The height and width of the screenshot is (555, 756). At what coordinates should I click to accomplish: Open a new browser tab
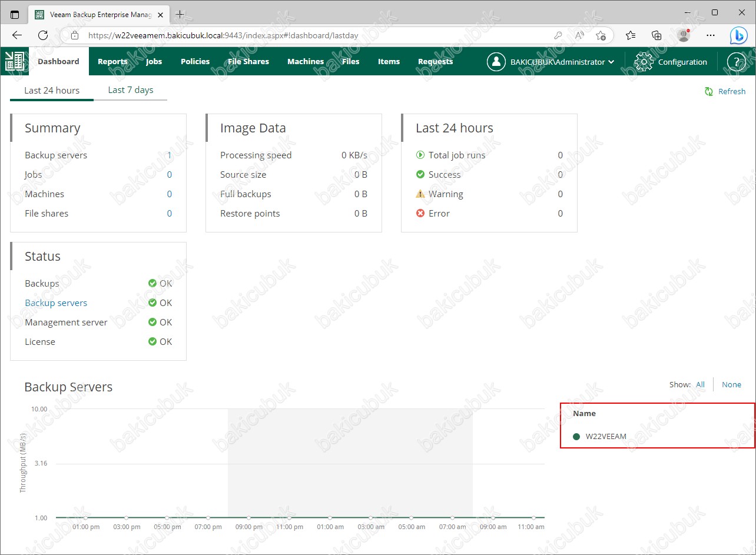[x=180, y=14]
